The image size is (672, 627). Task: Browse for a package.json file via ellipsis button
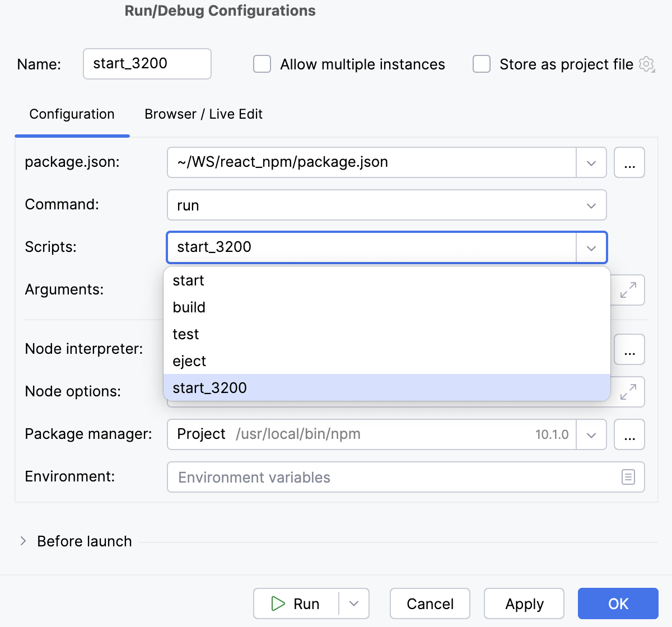tap(629, 162)
